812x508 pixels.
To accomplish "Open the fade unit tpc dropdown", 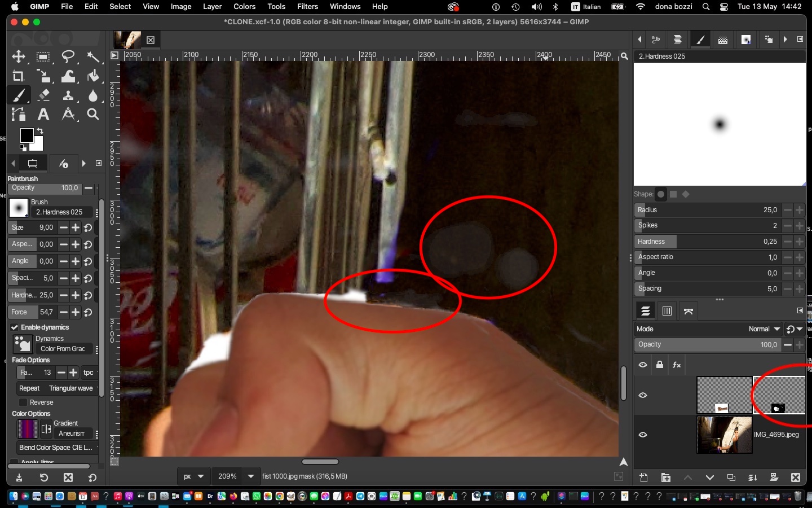I will [x=89, y=373].
